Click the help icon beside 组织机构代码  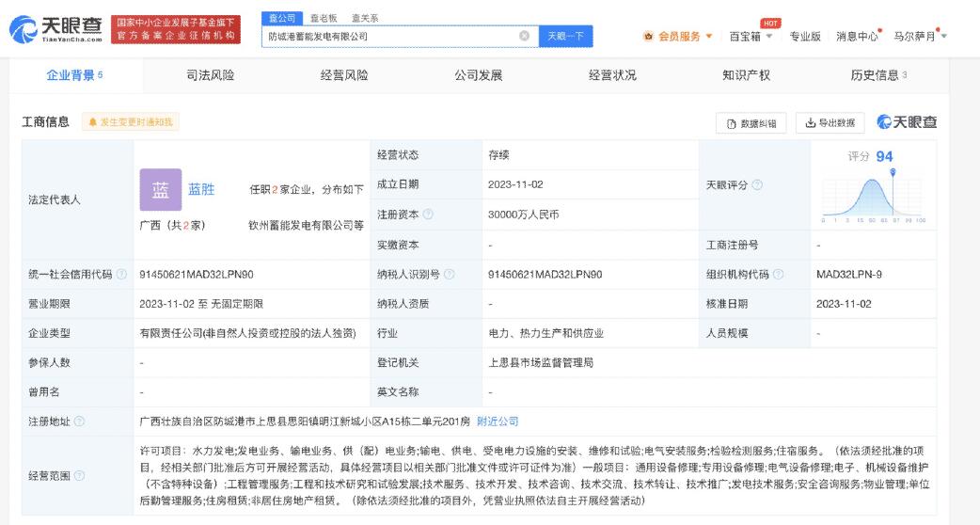pos(777,275)
